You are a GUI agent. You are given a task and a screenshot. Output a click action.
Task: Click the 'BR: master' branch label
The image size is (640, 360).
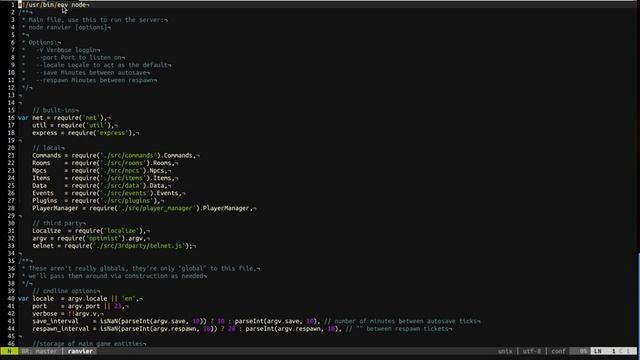40,351
